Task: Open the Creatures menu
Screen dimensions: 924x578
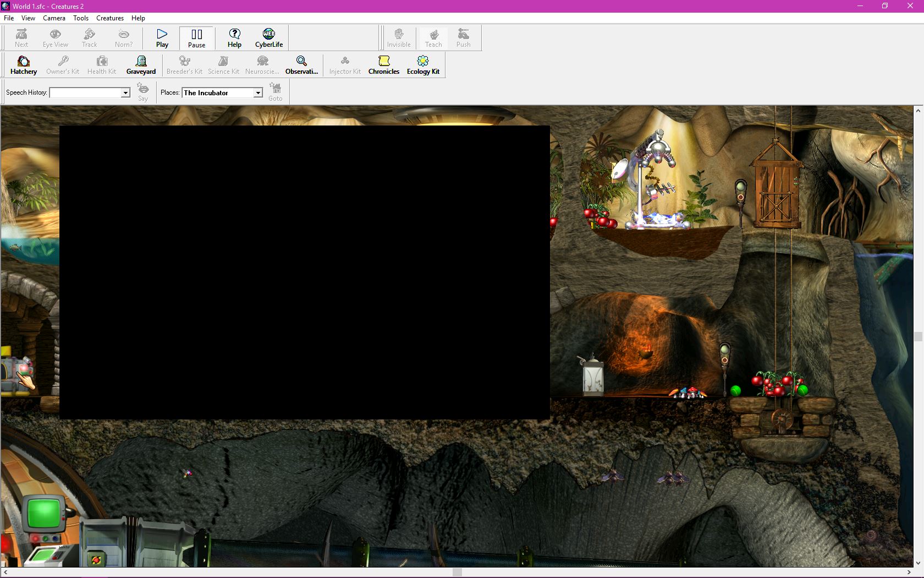Action: [110, 18]
